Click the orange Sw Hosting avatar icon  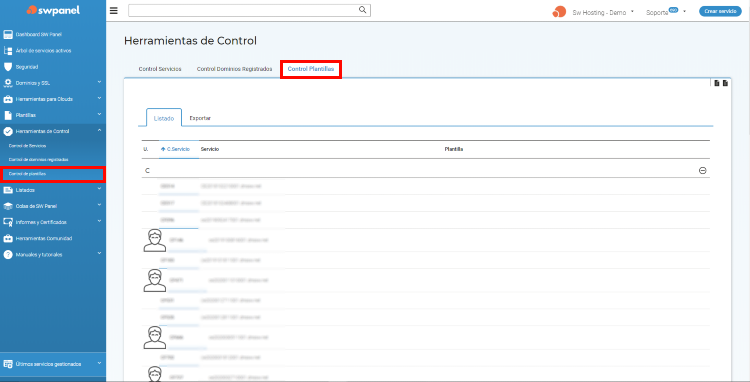[559, 12]
